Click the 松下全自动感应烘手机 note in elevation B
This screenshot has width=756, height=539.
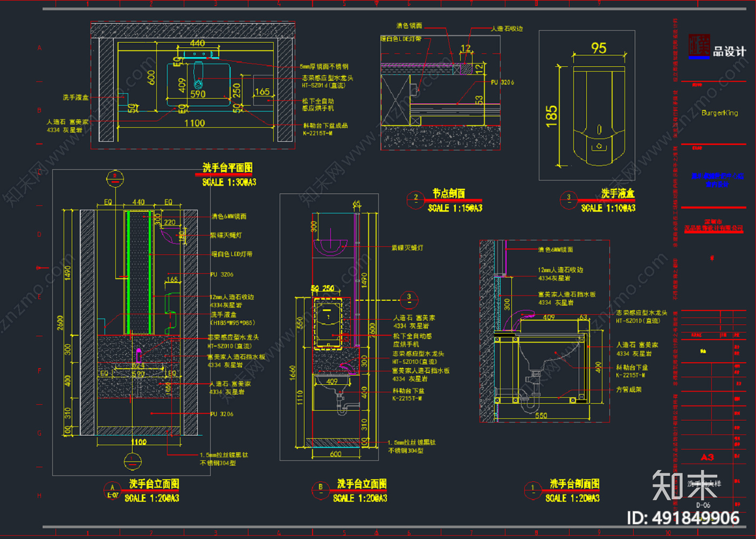[413, 340]
